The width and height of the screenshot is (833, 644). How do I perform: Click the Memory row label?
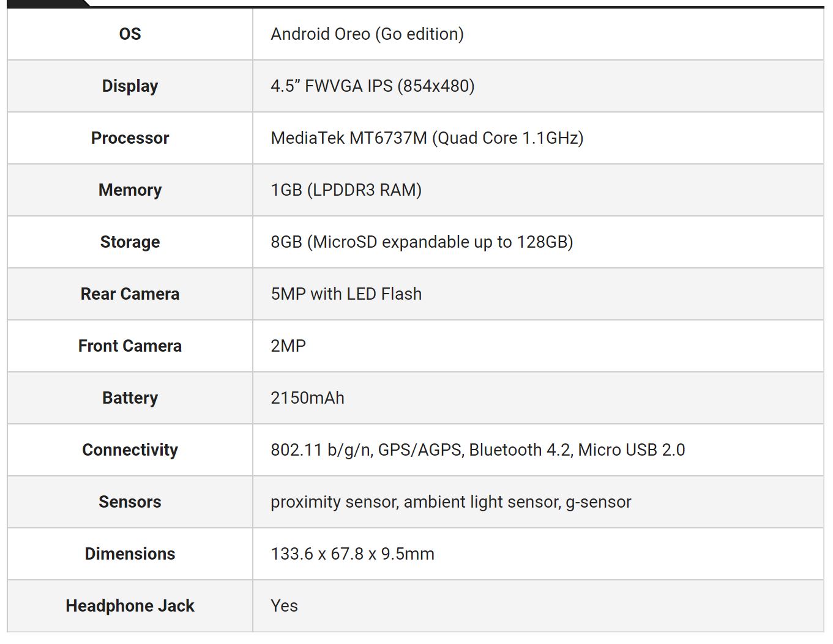[x=130, y=190]
